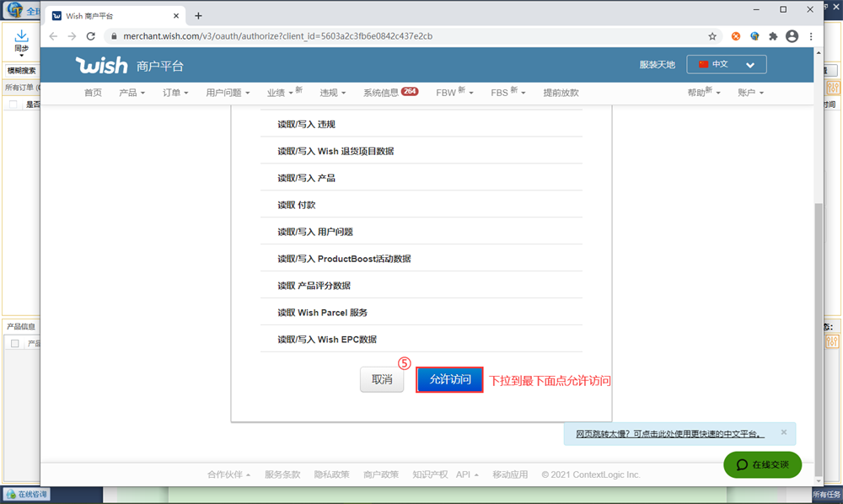This screenshot has width=843, height=504.
Task: Click the browser forward arrow
Action: tap(72, 36)
